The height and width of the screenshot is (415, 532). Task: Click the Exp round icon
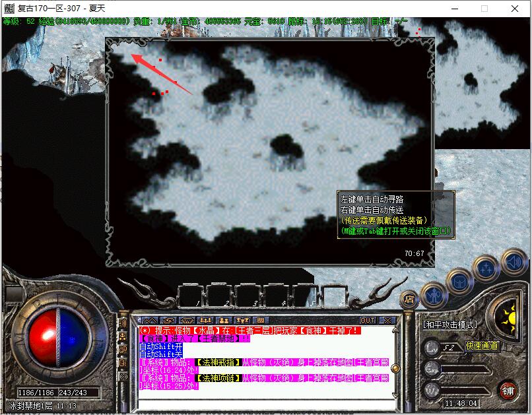[x=432, y=369]
